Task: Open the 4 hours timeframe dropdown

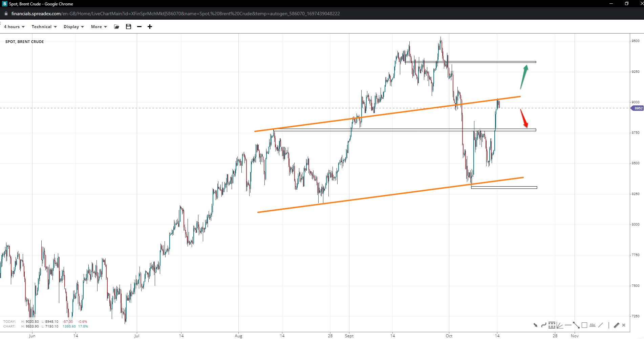Action: pyautogui.click(x=14, y=27)
